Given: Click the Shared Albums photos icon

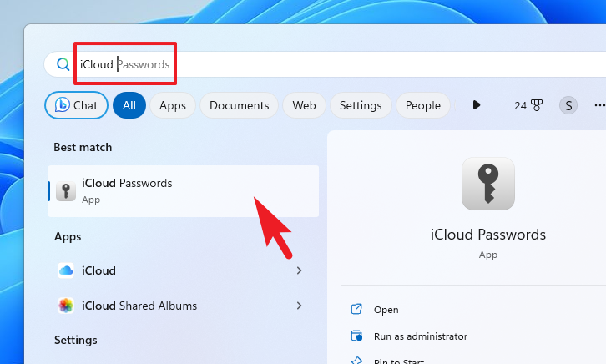Looking at the screenshot, I should (x=66, y=306).
